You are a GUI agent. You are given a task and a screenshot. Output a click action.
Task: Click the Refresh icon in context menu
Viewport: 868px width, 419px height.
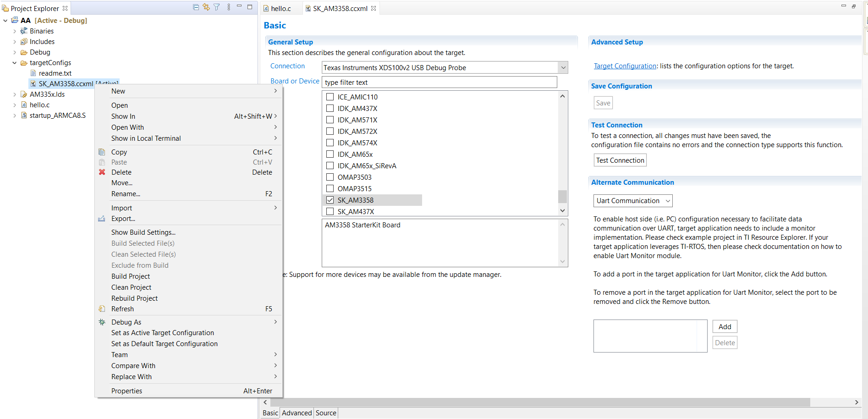[102, 309]
